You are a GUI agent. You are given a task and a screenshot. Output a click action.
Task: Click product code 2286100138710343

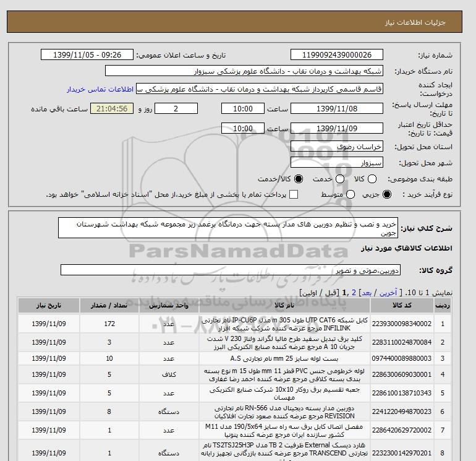click(402, 393)
